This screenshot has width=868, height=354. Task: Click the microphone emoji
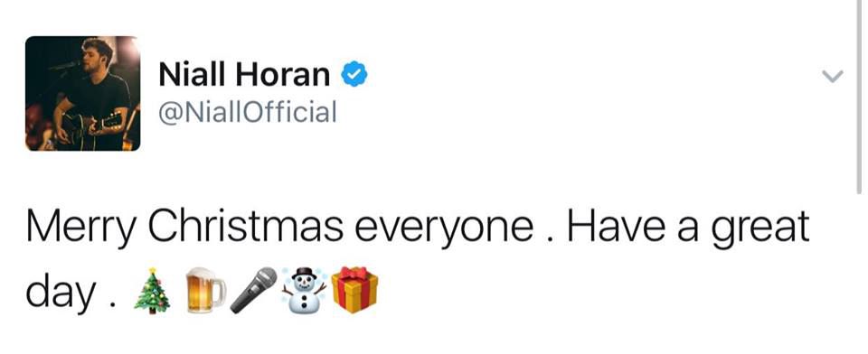coord(253,291)
